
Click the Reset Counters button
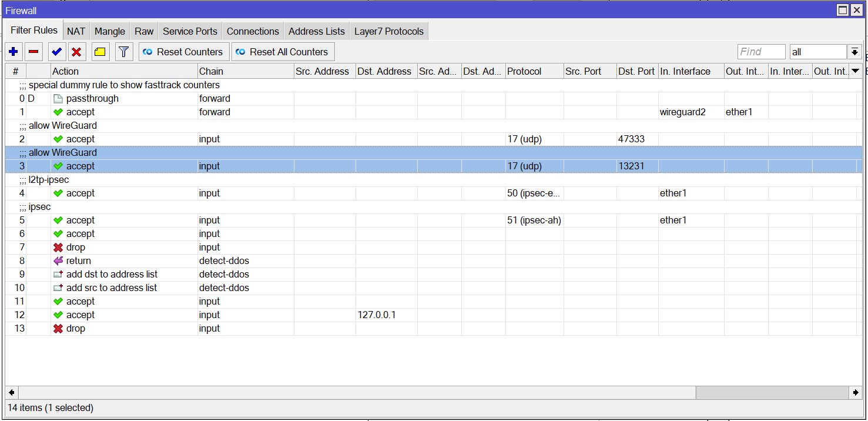pyautogui.click(x=183, y=52)
